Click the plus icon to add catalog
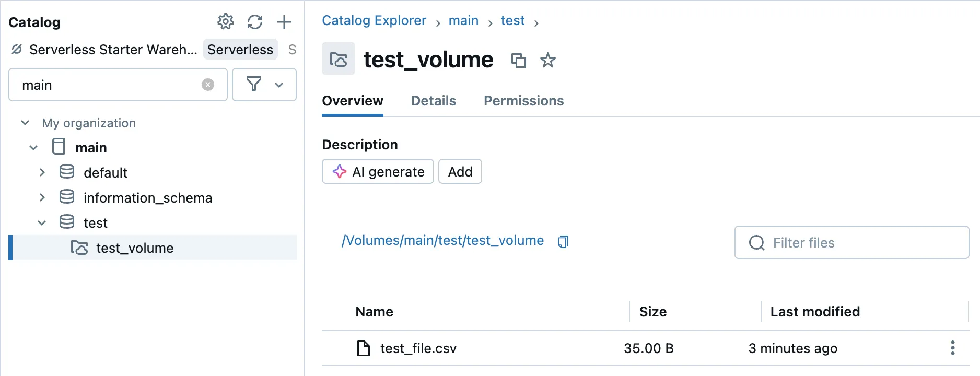The width and height of the screenshot is (980, 376). 284,22
